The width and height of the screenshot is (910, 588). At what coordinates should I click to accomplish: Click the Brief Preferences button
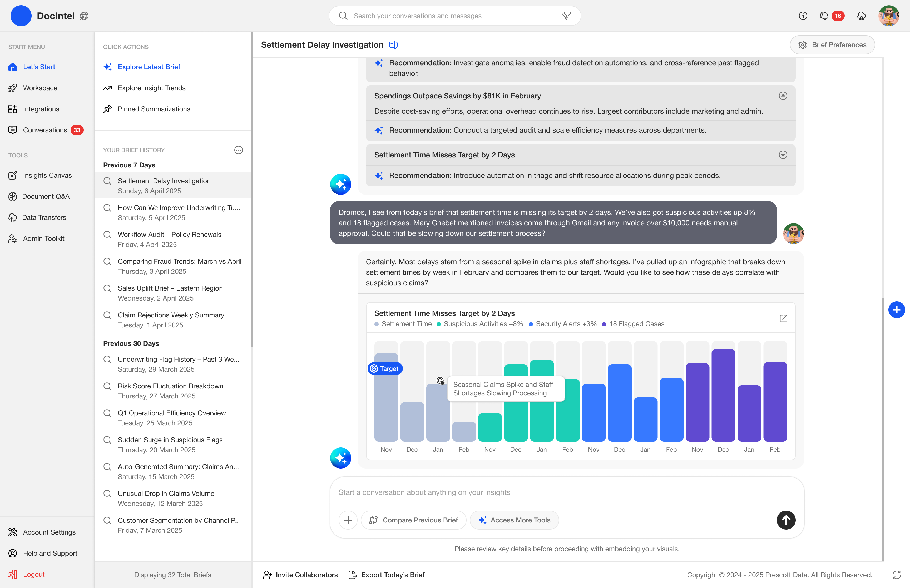(x=832, y=45)
